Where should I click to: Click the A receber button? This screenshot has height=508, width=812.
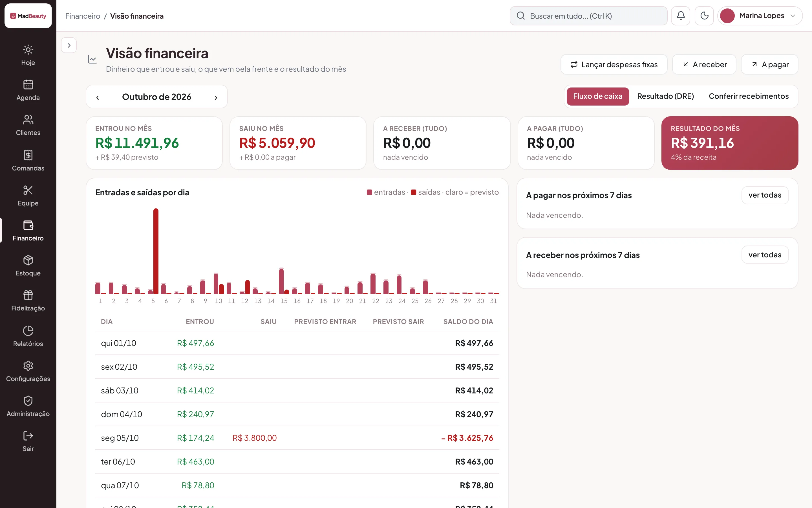(x=704, y=65)
